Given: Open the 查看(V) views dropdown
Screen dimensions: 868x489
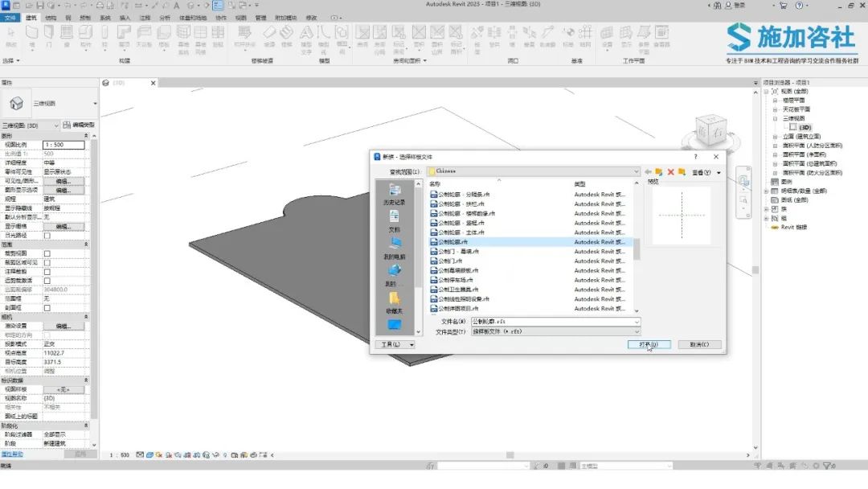Looking at the screenshot, I should pyautogui.click(x=706, y=173).
